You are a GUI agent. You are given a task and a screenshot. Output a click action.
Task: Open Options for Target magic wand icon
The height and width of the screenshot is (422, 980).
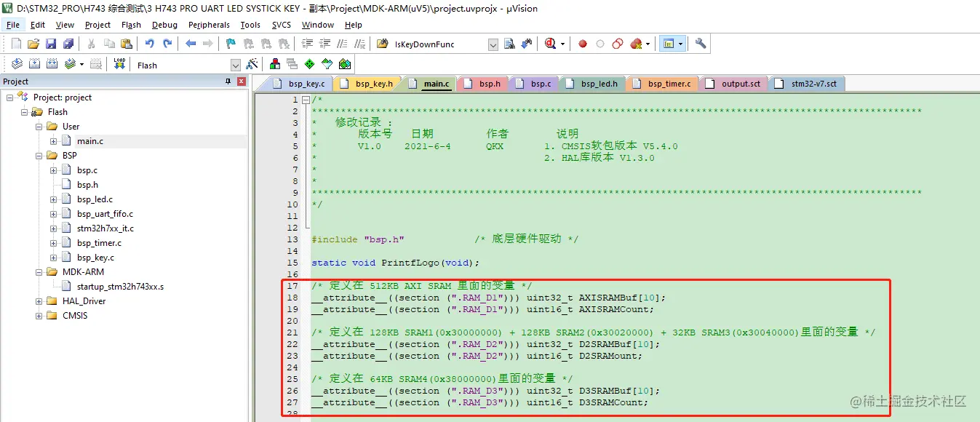pyautogui.click(x=252, y=65)
